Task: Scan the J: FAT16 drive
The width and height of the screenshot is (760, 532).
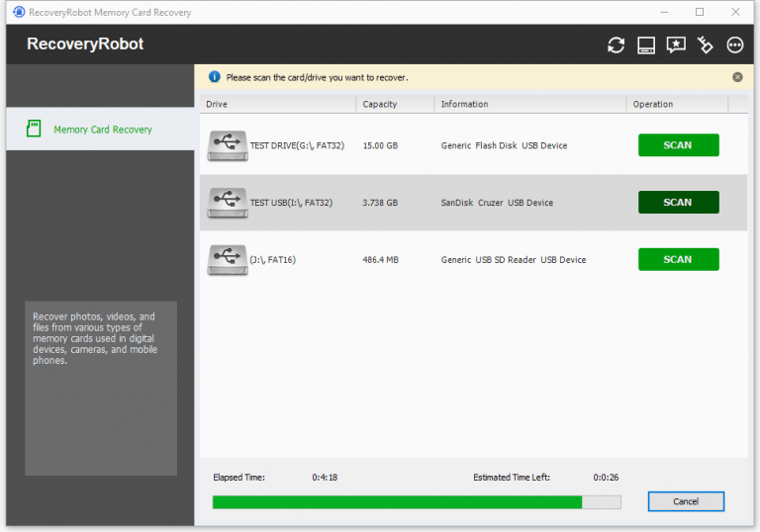Action: point(678,259)
